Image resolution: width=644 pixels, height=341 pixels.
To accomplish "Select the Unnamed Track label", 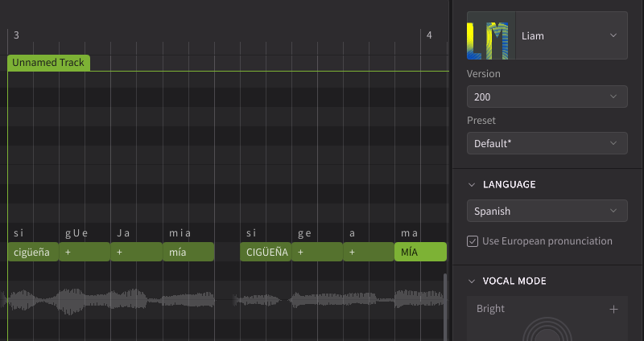I will (x=48, y=63).
